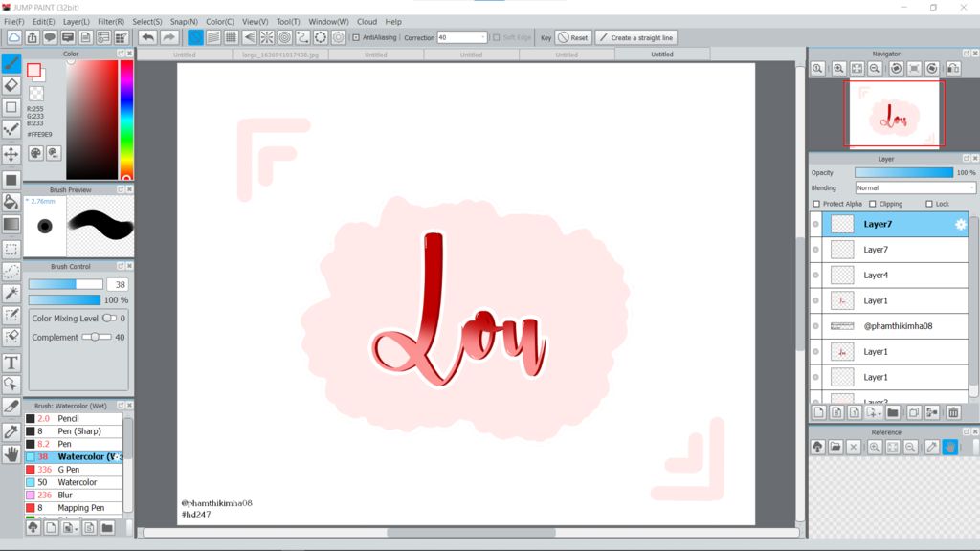
Task: Zoom out using Navigator minus magnifier
Action: click(x=875, y=69)
